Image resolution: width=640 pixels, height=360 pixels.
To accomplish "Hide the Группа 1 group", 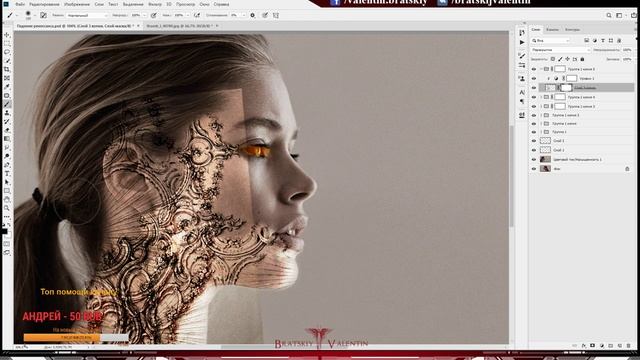I will tap(534, 132).
